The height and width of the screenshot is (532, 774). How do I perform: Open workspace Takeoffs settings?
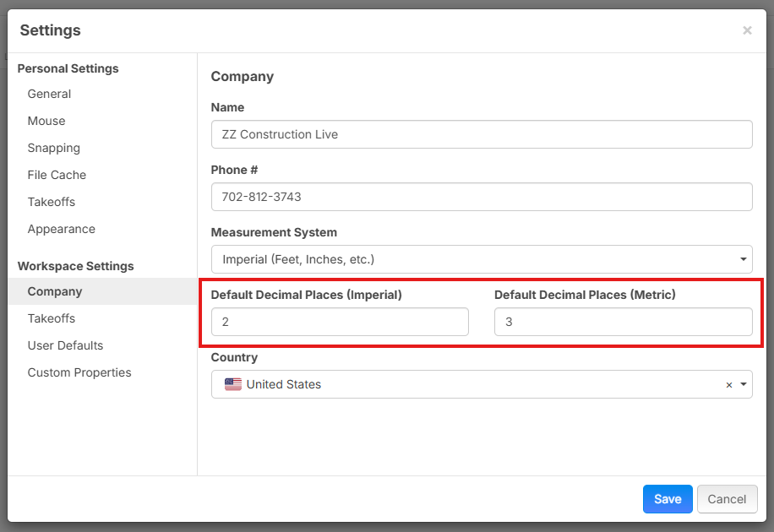(x=52, y=318)
